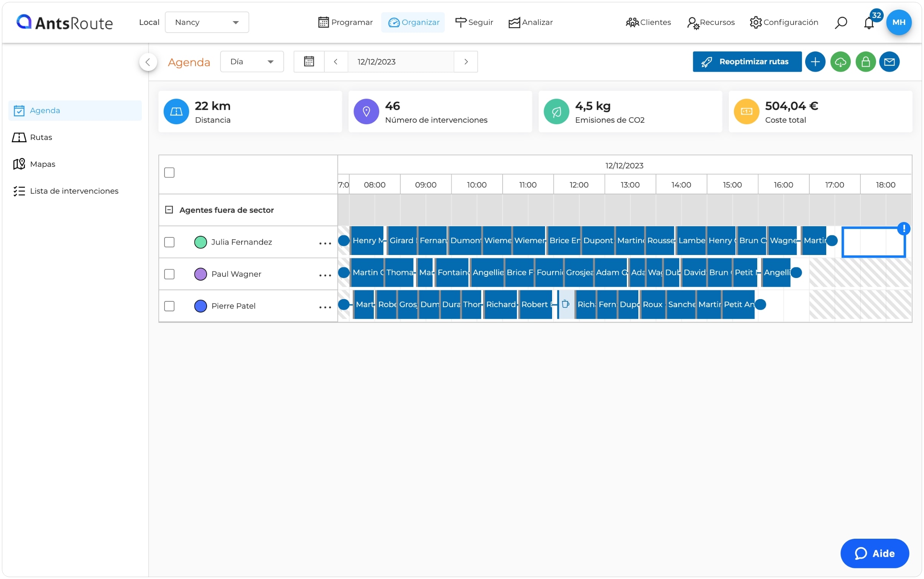Open the Configuración menu

[784, 22]
